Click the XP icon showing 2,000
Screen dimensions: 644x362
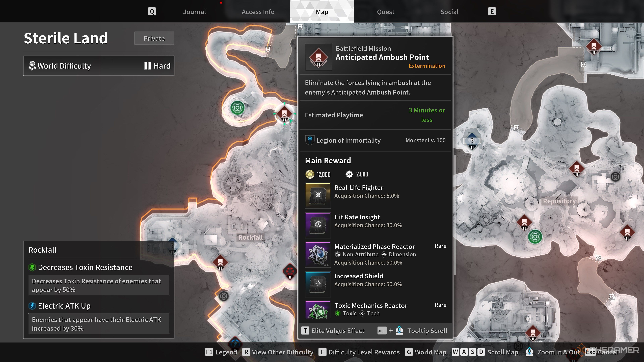coord(349,174)
